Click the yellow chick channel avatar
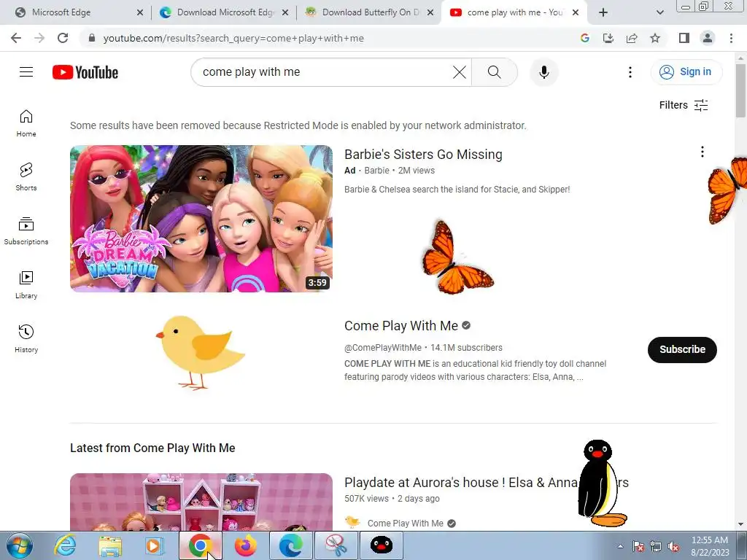 click(200, 352)
